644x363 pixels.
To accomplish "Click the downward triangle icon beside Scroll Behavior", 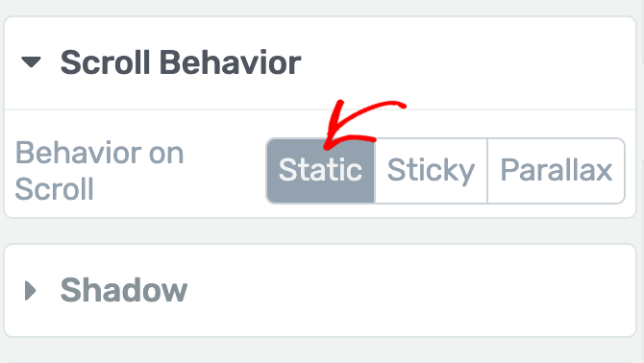I will click(31, 62).
